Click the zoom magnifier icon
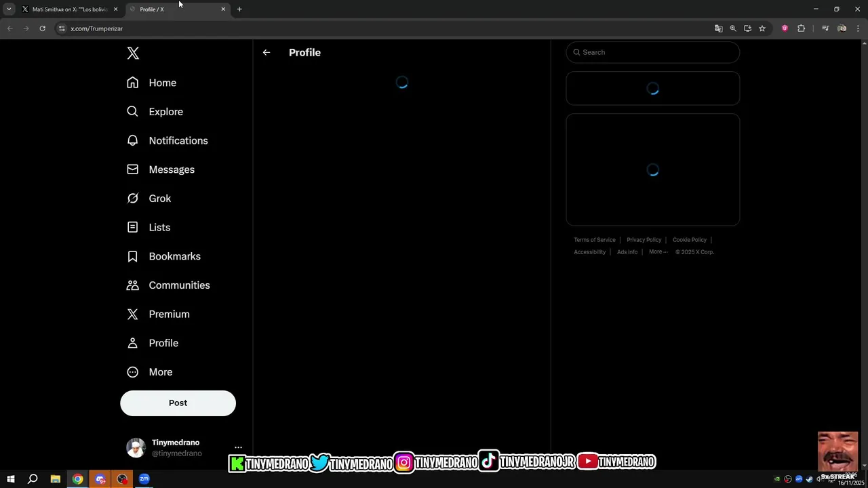The height and width of the screenshot is (488, 868). 733,28
